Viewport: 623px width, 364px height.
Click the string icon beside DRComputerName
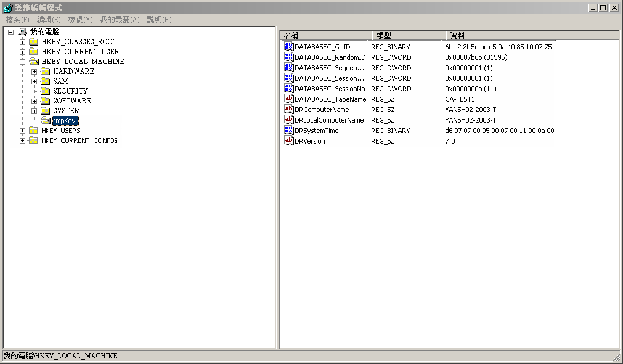click(288, 110)
